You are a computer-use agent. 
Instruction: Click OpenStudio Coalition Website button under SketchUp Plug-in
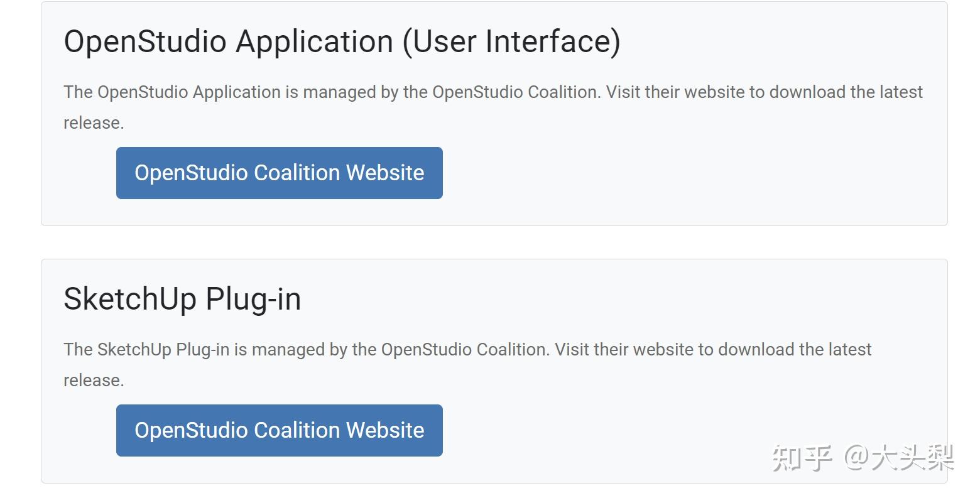[x=279, y=430]
